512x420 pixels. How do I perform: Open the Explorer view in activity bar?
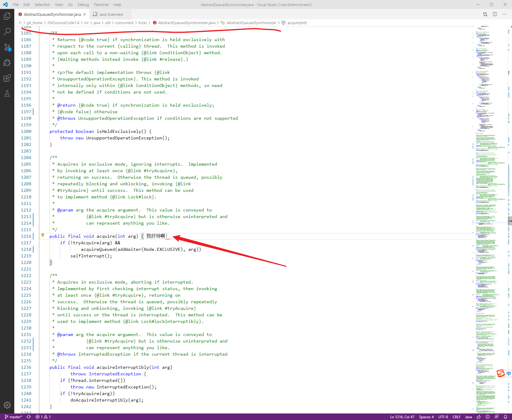[x=7, y=16]
